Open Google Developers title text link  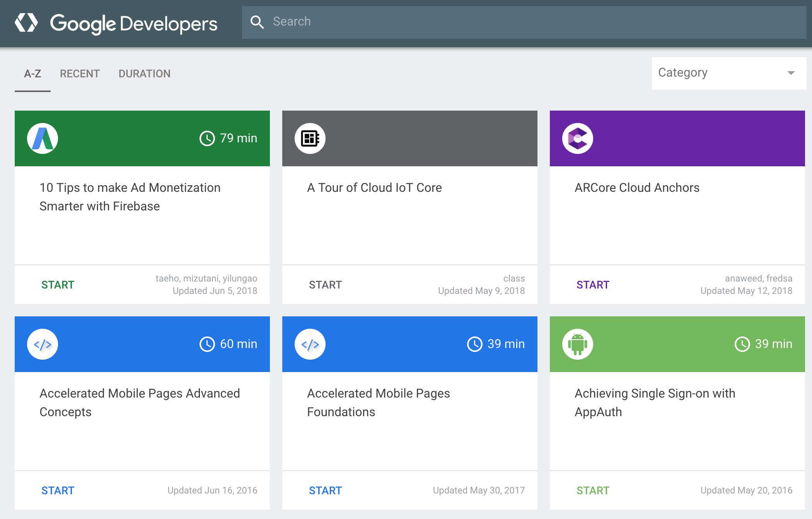(134, 24)
